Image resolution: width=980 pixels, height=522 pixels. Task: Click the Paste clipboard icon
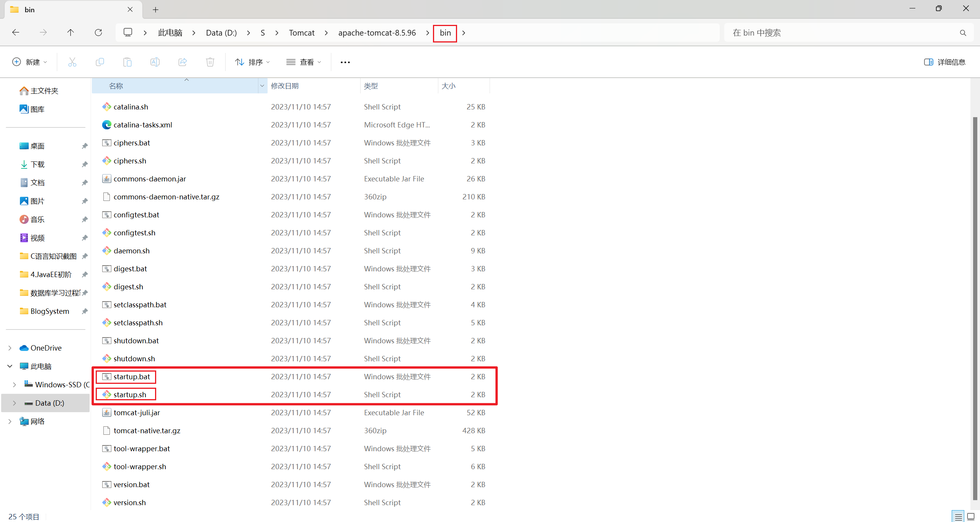point(127,62)
